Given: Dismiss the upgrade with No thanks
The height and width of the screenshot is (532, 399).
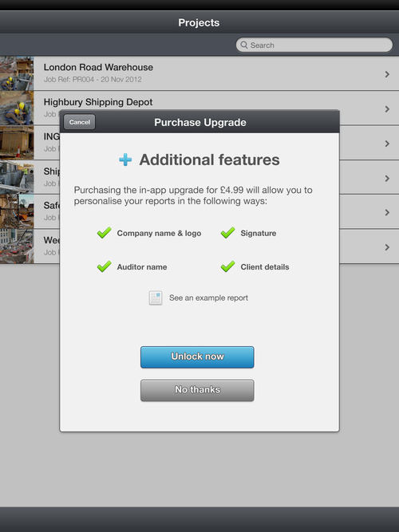Looking at the screenshot, I should point(197,390).
